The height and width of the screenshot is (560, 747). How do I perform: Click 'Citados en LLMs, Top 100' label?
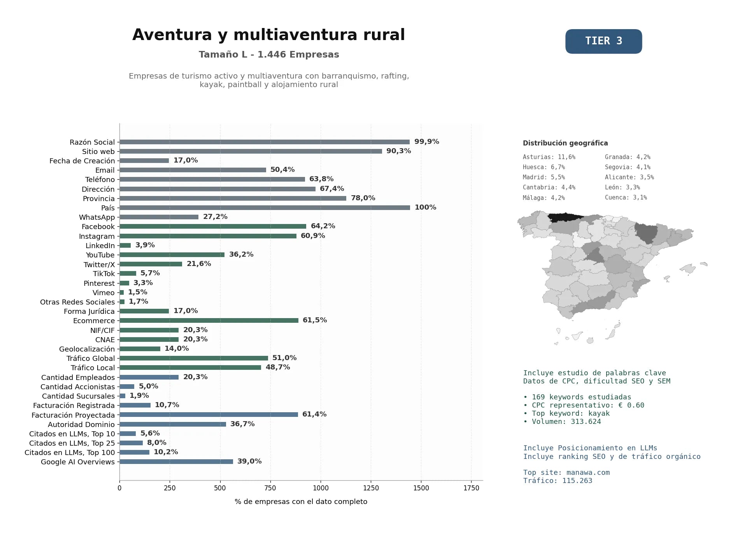[x=70, y=453]
